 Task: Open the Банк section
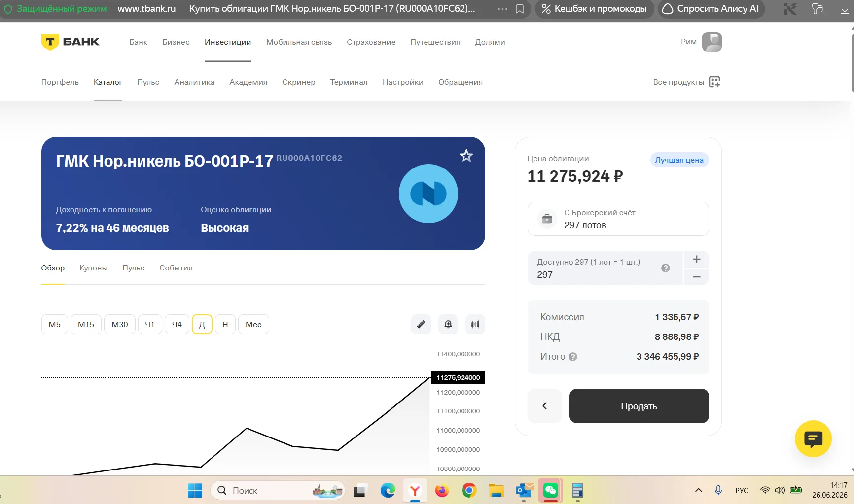[x=139, y=42]
